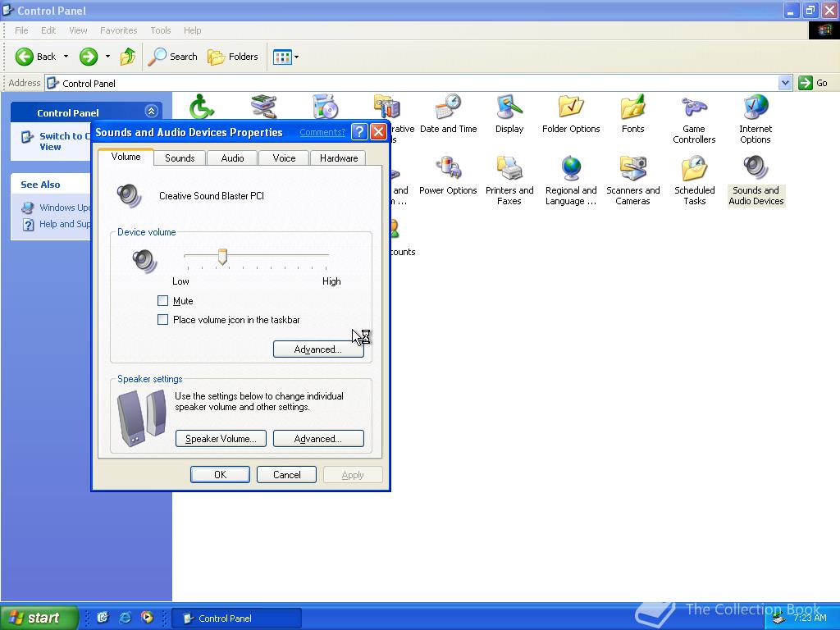Confirm the dialog with OK
The image size is (840, 630).
[x=220, y=475]
